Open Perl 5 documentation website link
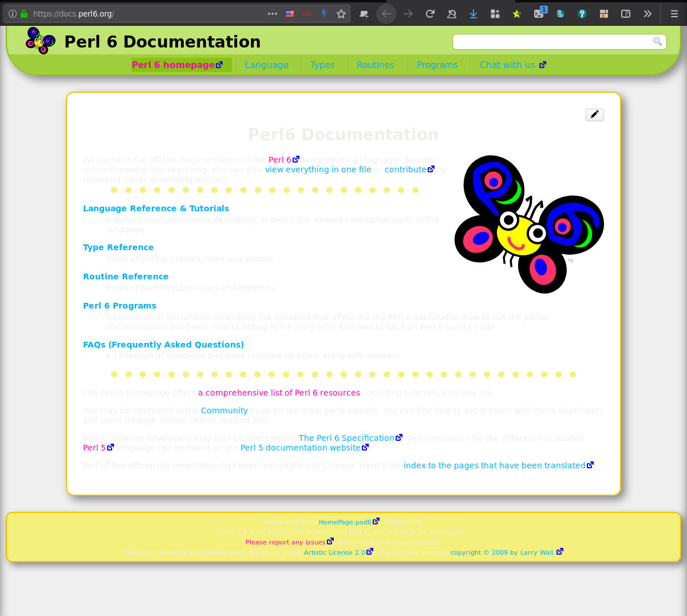Image resolution: width=687 pixels, height=616 pixels. 305,448
